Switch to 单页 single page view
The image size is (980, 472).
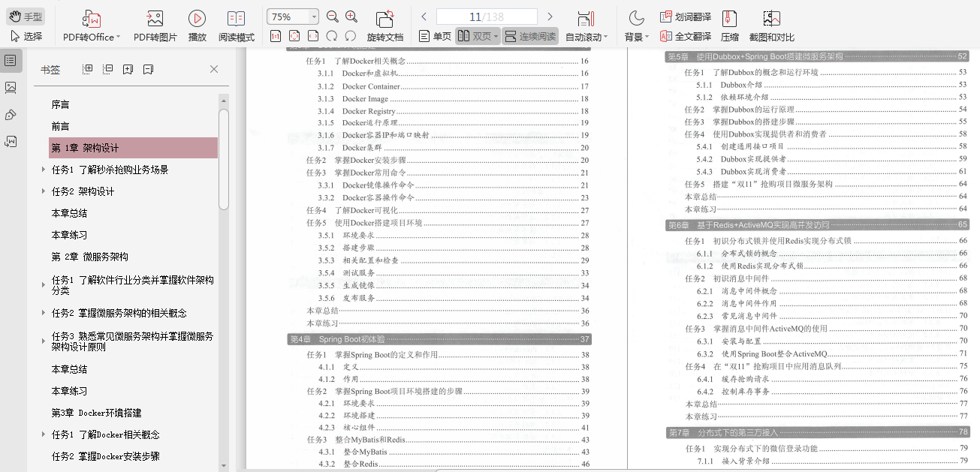coord(436,36)
